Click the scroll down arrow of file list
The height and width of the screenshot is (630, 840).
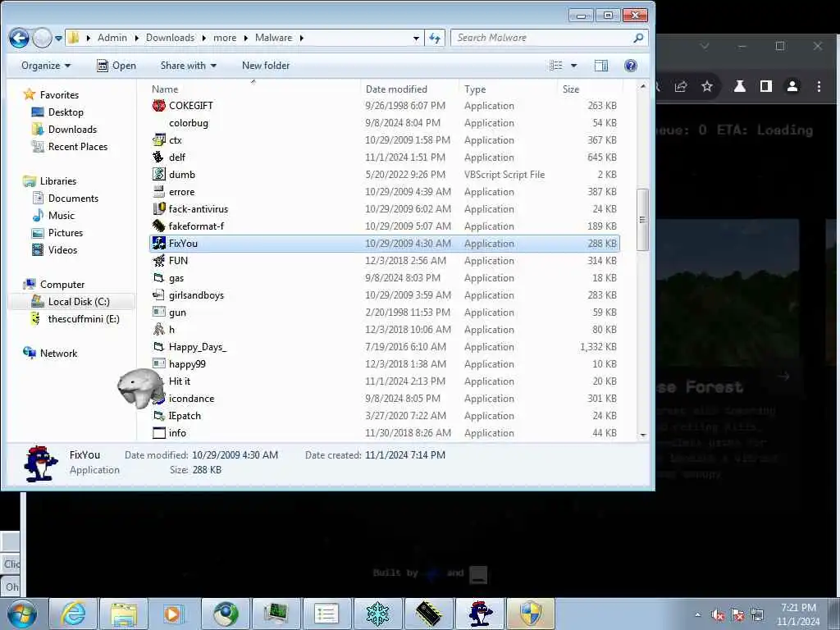pyautogui.click(x=643, y=436)
